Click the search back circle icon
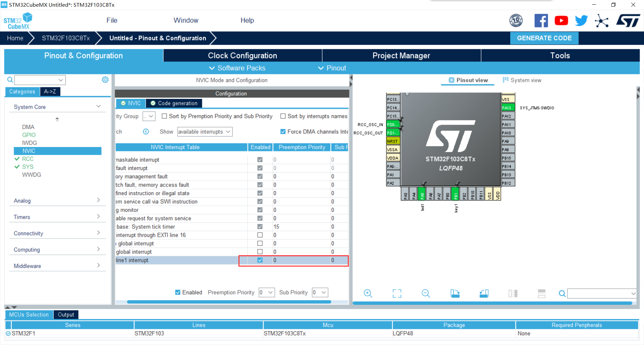 (146, 132)
